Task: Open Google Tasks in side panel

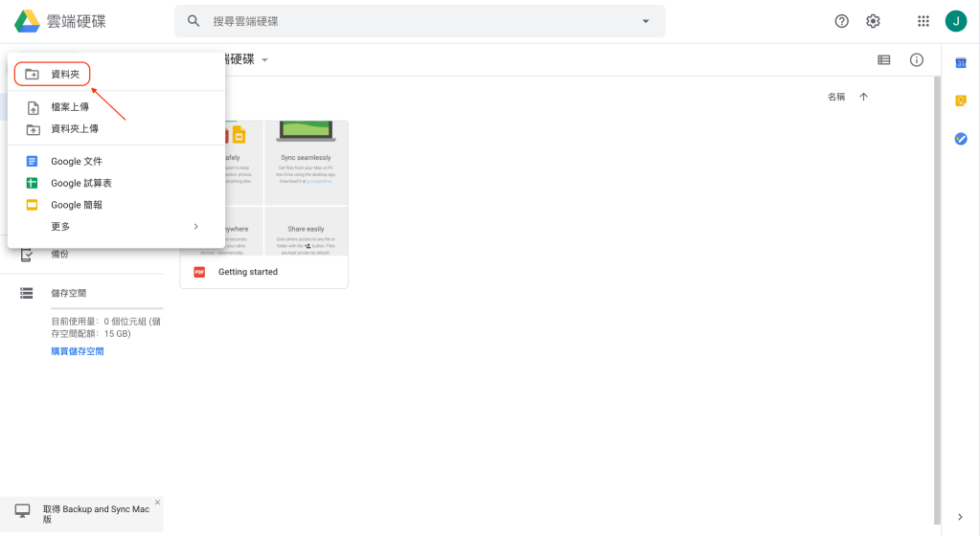Action: 961,139
